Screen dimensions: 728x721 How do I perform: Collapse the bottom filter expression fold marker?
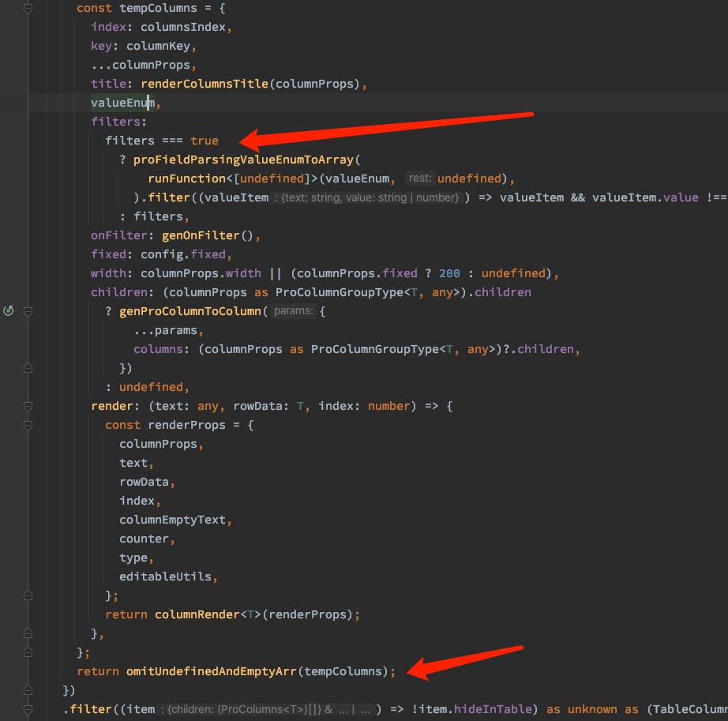(28, 709)
